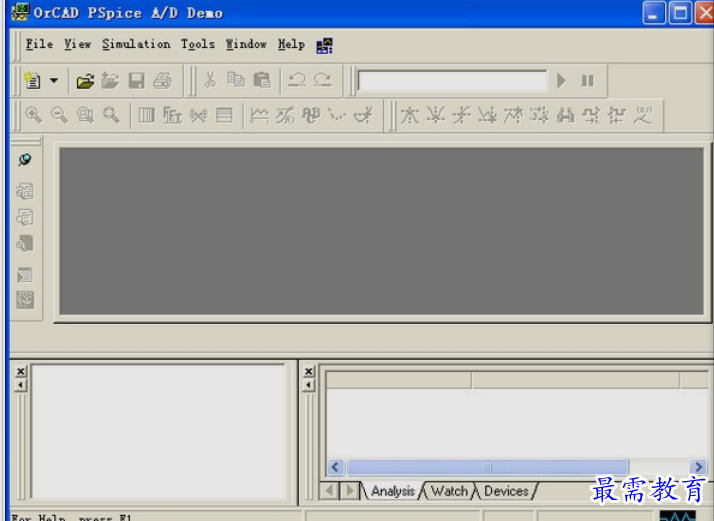714x521 pixels.
Task: Click the Add Trace icon
Action: point(259,115)
